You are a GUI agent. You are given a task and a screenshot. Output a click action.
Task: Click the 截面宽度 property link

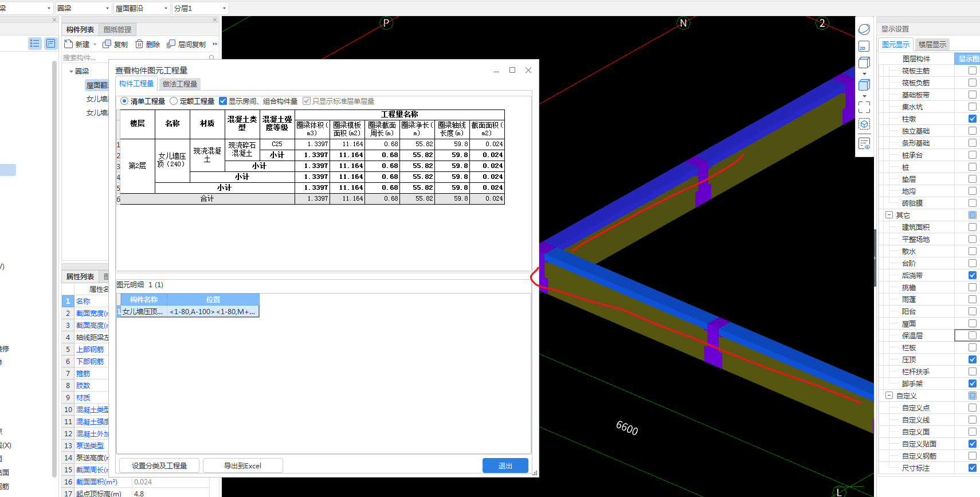tap(92, 314)
